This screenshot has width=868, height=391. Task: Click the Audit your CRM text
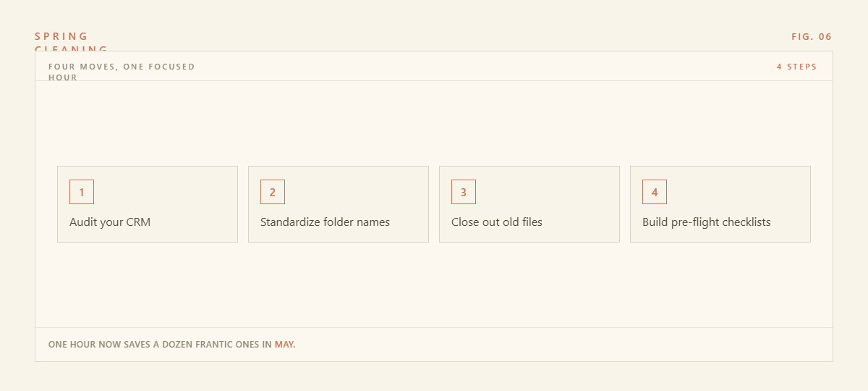[110, 222]
